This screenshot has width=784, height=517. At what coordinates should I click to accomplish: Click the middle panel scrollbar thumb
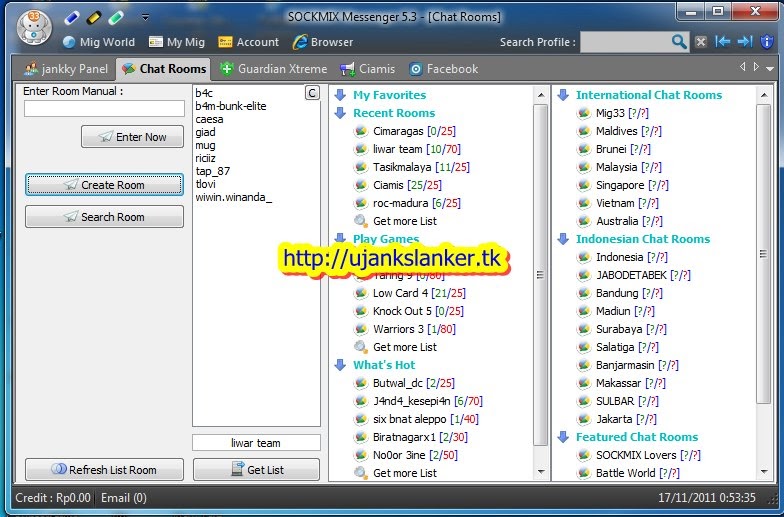pyautogui.click(x=540, y=274)
